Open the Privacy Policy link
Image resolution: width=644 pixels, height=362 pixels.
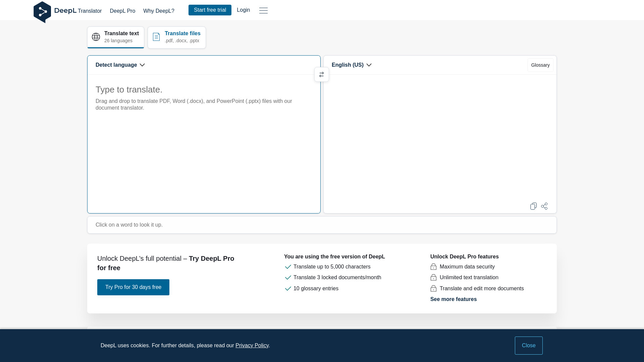click(x=252, y=346)
